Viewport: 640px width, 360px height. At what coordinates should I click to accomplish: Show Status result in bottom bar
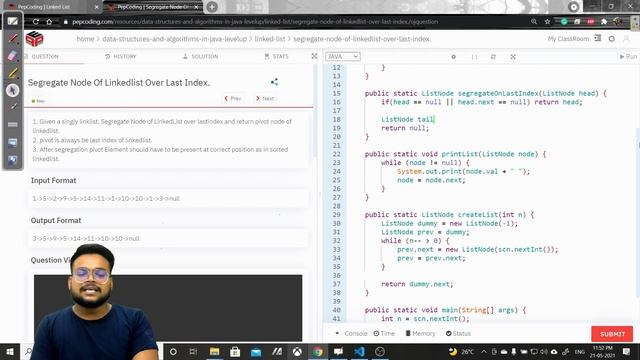click(x=458, y=333)
